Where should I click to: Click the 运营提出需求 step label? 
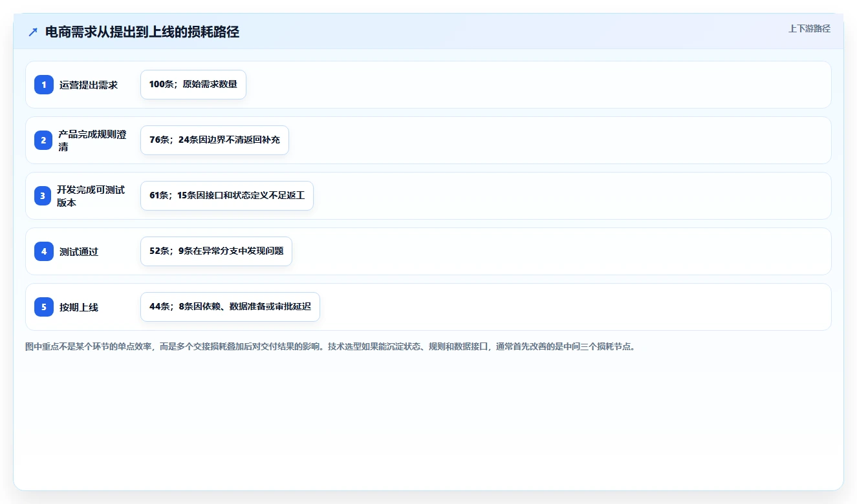[89, 85]
